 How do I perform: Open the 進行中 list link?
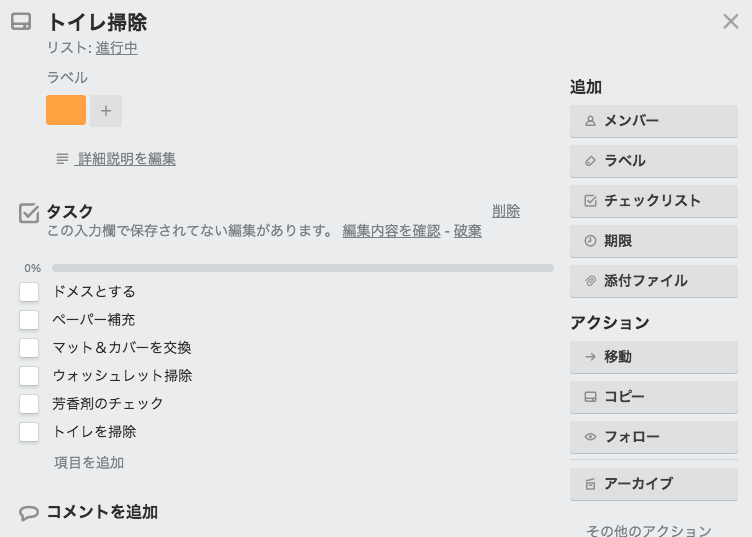click(x=117, y=48)
